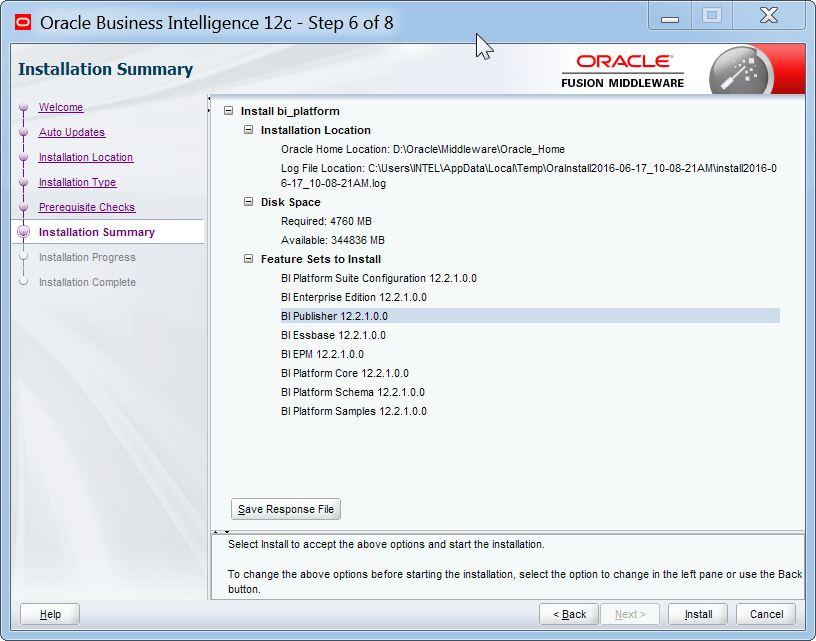816x641 pixels.
Task: Click the Disk Space heading
Action: click(x=290, y=202)
